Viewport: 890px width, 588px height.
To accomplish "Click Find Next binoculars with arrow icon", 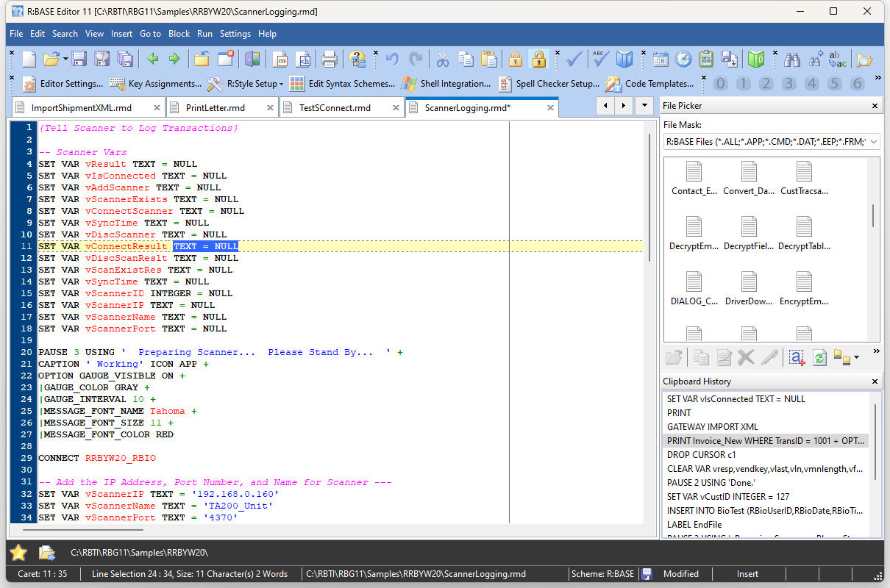I will (x=815, y=59).
